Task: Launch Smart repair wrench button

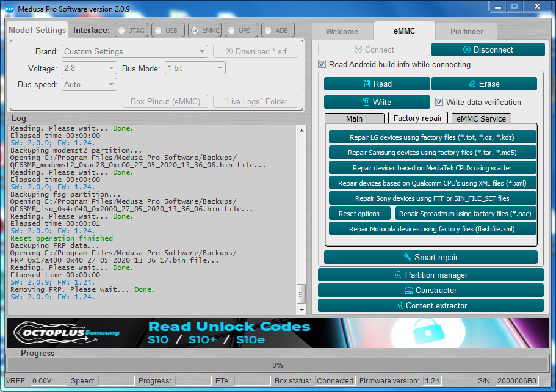Action: tap(430, 257)
